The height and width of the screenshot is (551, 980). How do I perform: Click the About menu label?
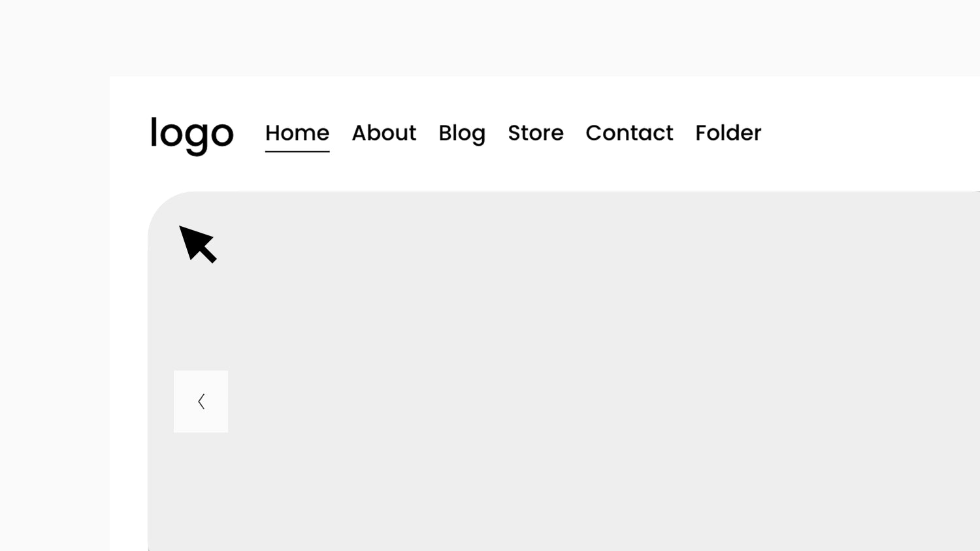coord(384,133)
